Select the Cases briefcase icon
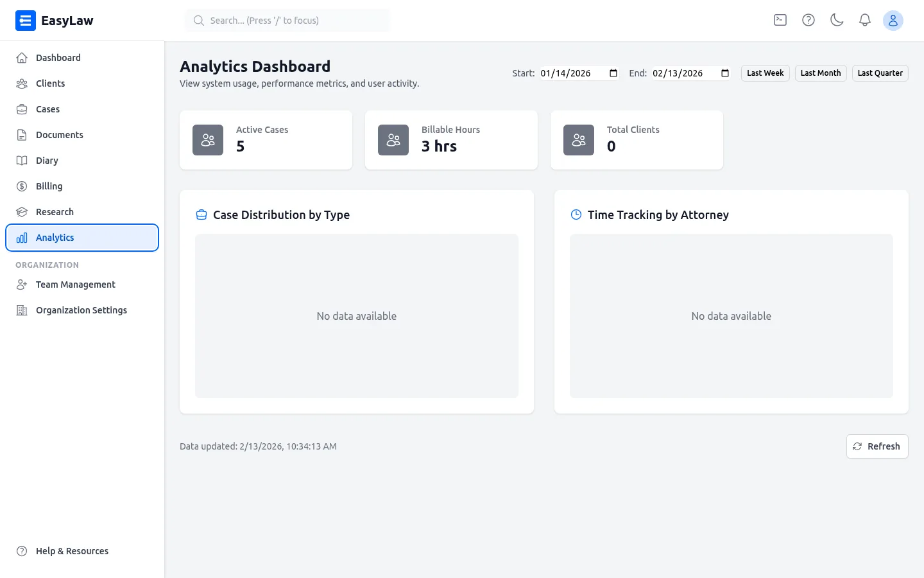 coord(22,109)
